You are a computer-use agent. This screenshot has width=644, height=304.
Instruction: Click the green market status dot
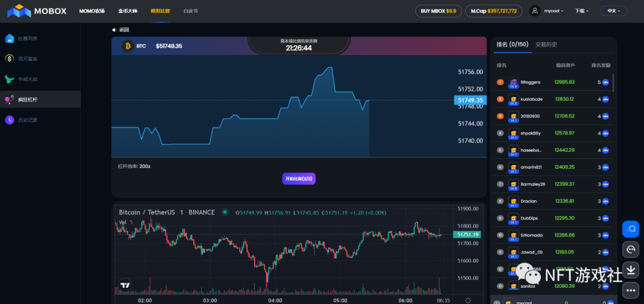click(x=225, y=212)
